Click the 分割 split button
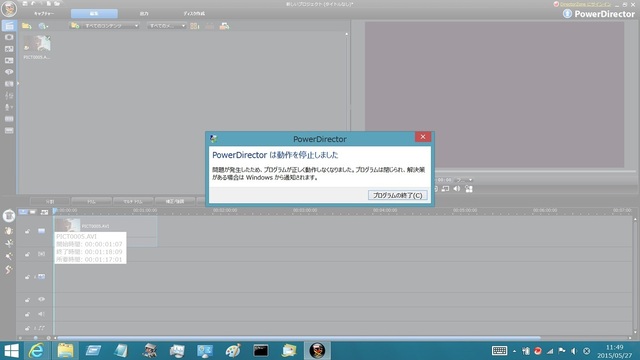Screen dimensions: 640x360 click(50, 201)
